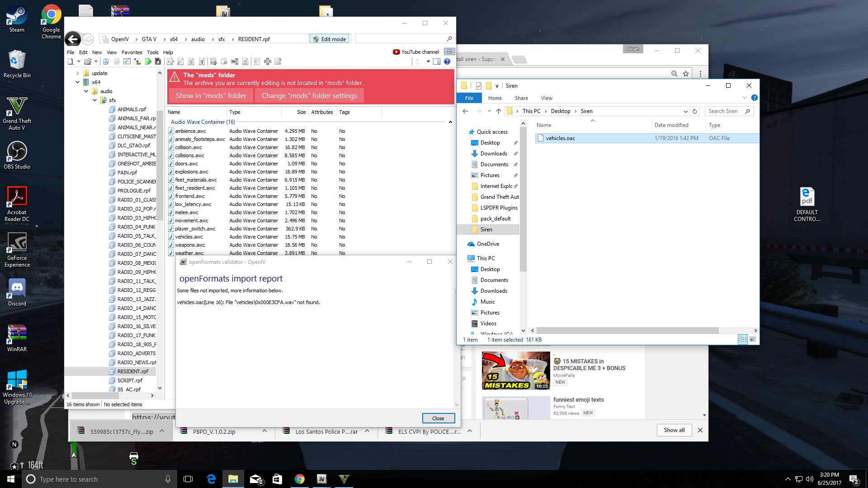Expand the update folder in tree
Image resolution: width=868 pixels, height=488 pixels.
click(x=78, y=73)
